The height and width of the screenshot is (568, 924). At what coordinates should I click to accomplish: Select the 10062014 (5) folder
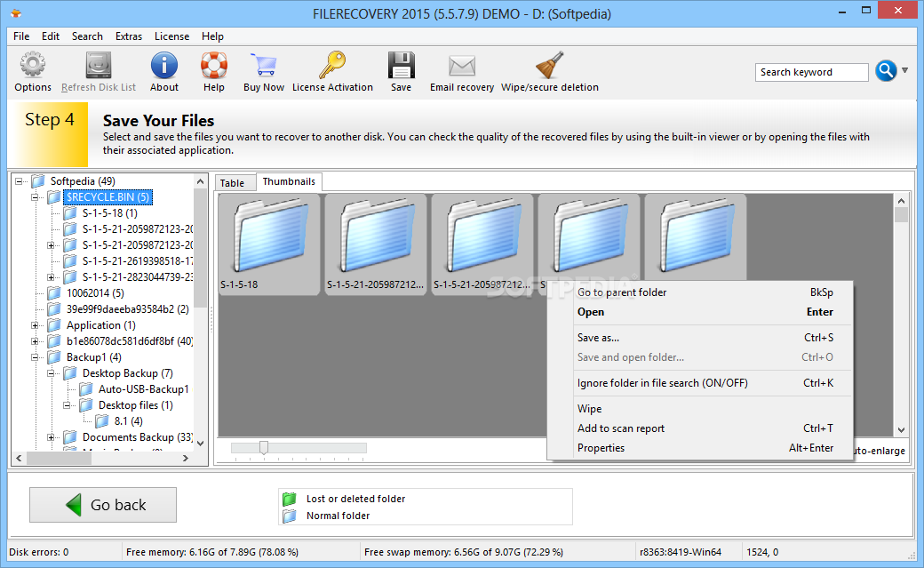point(95,293)
